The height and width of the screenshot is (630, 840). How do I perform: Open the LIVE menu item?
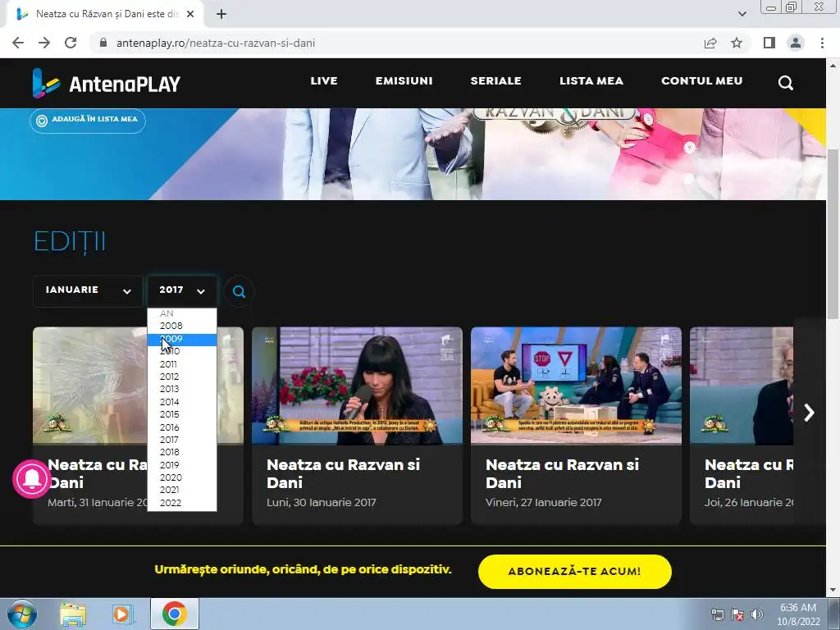pyautogui.click(x=323, y=81)
